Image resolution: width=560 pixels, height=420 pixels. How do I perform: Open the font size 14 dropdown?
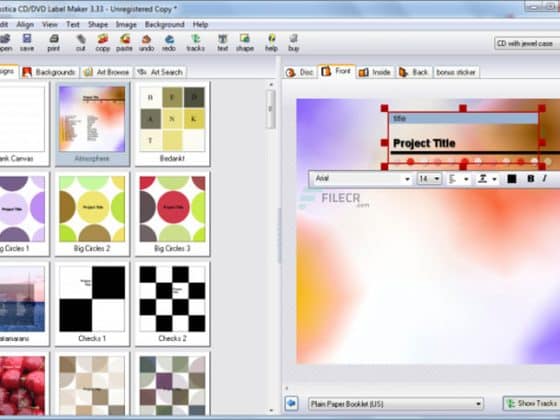point(429,179)
